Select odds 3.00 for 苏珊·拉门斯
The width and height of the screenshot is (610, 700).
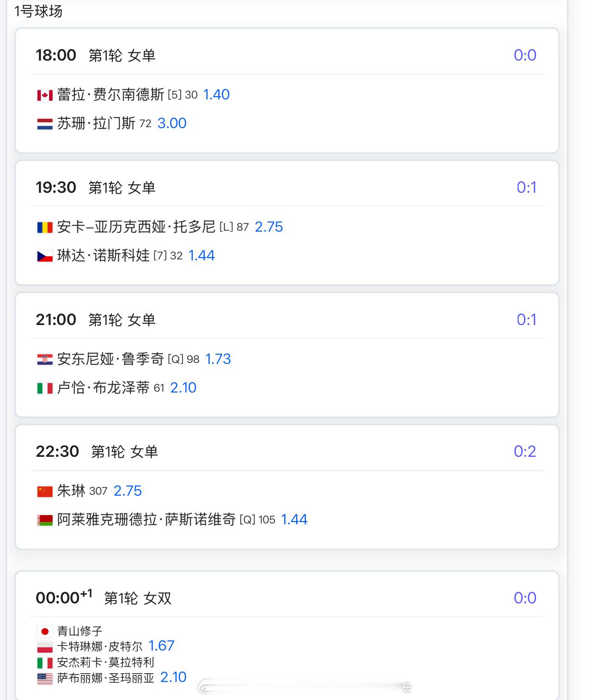tap(172, 123)
